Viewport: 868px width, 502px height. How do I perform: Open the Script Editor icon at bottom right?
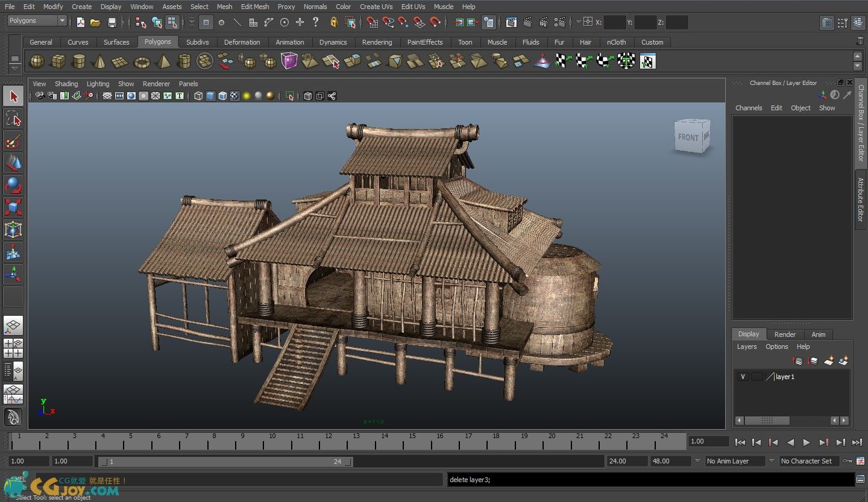coord(860,479)
